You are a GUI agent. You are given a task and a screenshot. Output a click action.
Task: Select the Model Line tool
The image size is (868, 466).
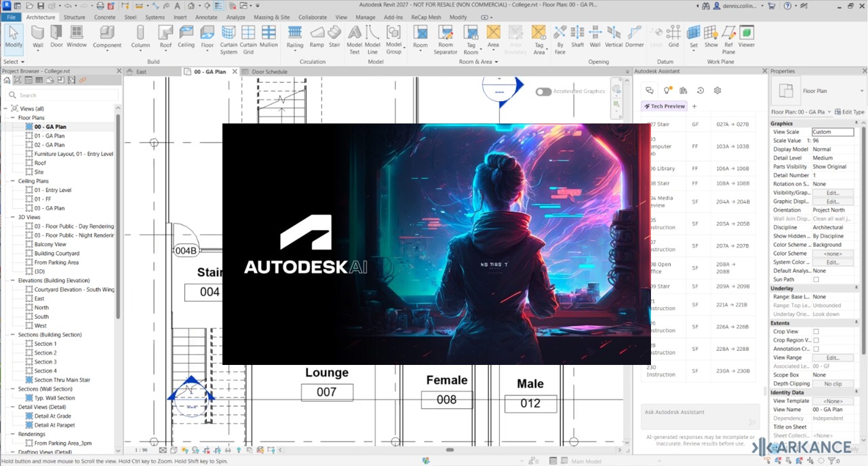point(372,39)
